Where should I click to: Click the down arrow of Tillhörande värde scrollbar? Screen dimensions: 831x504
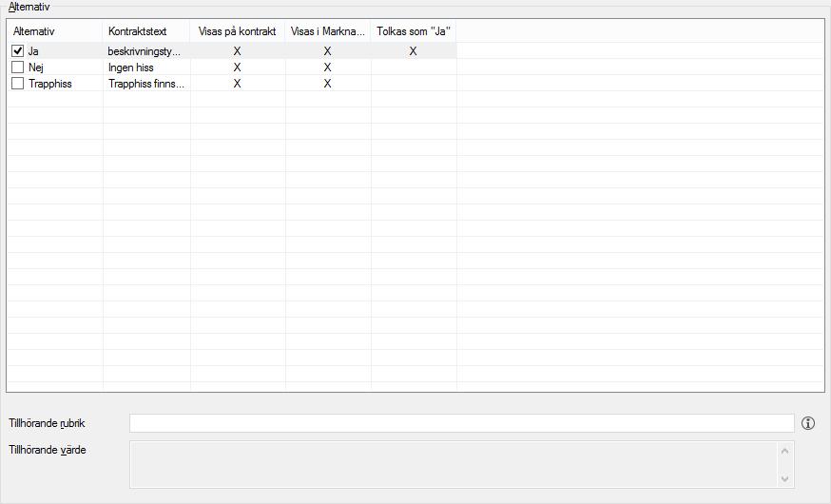pos(785,478)
